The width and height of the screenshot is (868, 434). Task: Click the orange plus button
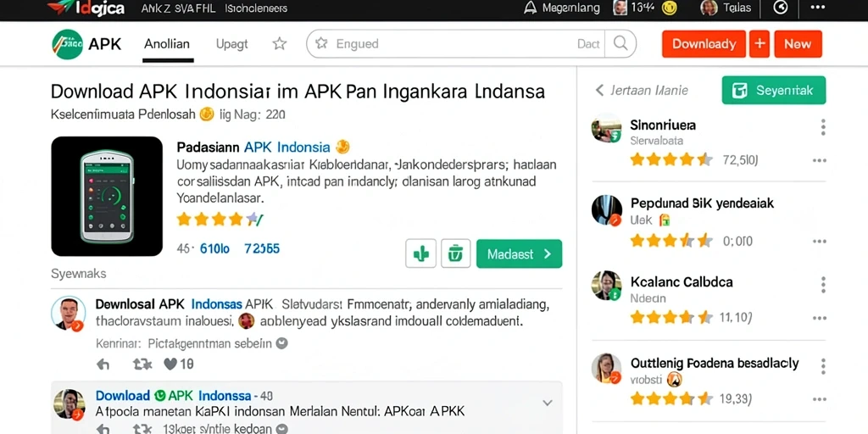tap(759, 44)
